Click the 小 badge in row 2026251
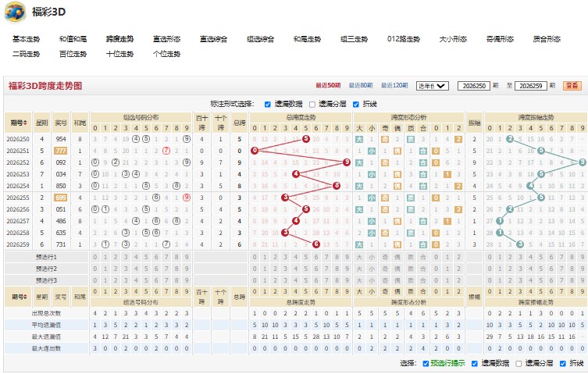 [371, 151]
